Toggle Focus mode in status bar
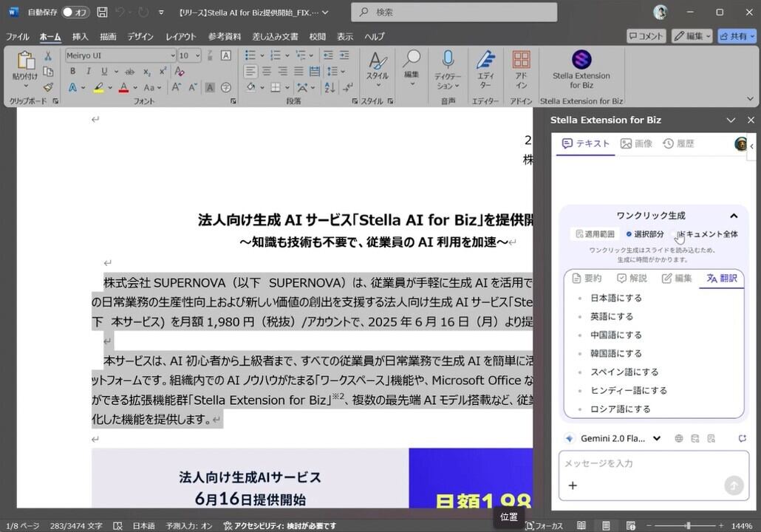The width and height of the screenshot is (761, 532). [x=544, y=525]
